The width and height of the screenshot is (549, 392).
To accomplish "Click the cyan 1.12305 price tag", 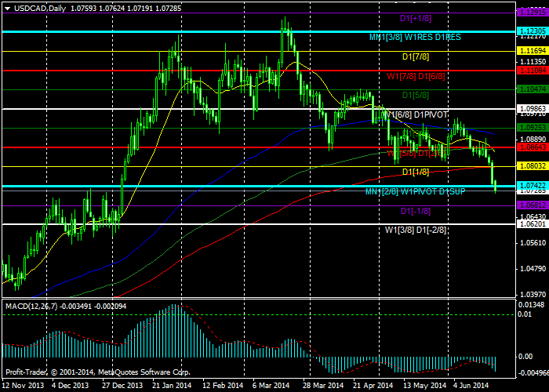I will (x=533, y=31).
